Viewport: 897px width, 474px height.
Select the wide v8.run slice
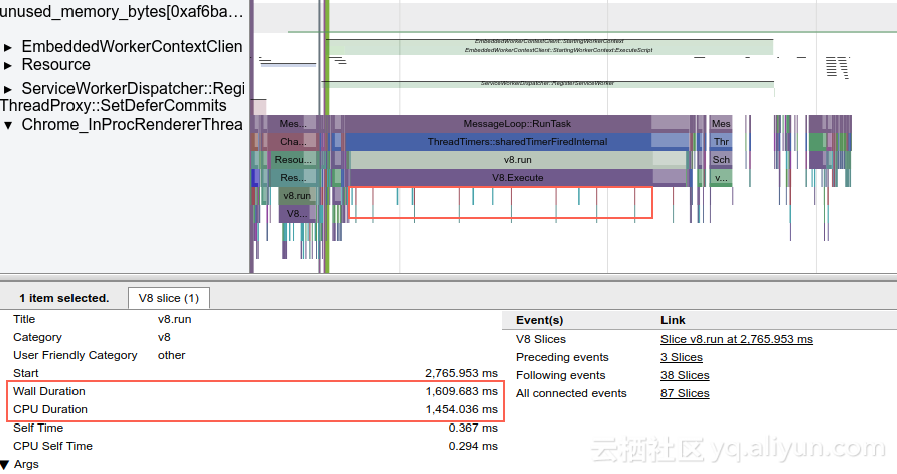click(x=518, y=160)
